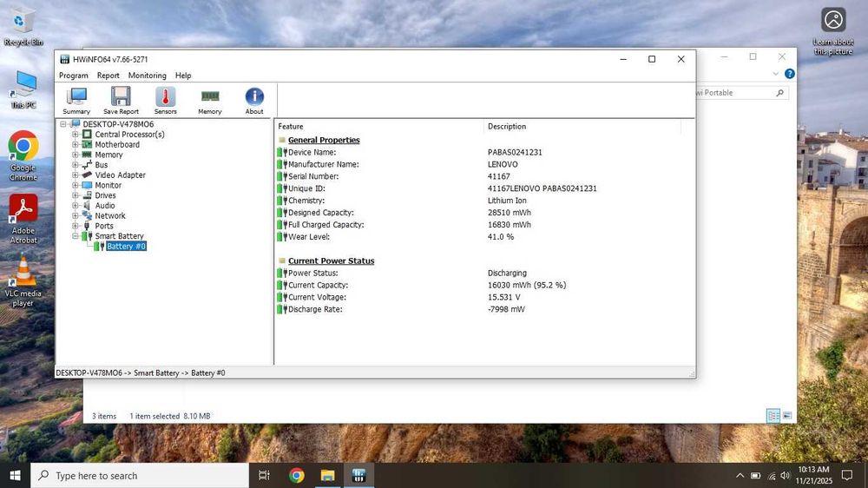Click the network tray icon

point(771,475)
